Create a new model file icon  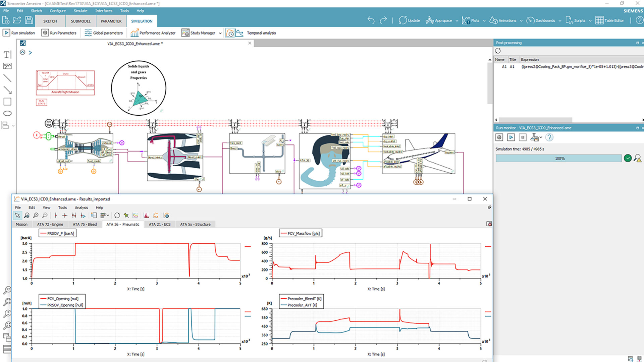(6, 20)
